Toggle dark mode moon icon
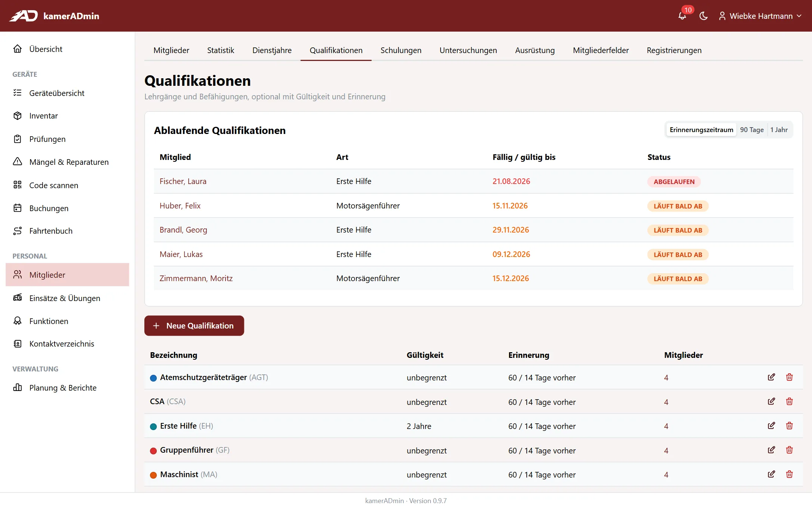 703,16
